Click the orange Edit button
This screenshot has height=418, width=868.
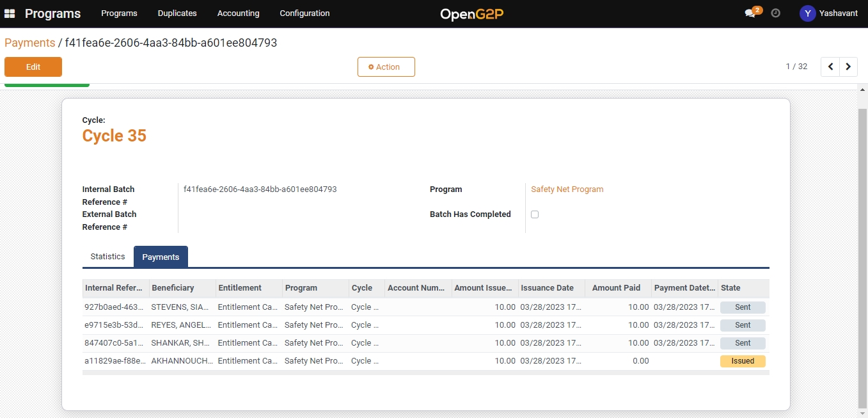coord(33,67)
